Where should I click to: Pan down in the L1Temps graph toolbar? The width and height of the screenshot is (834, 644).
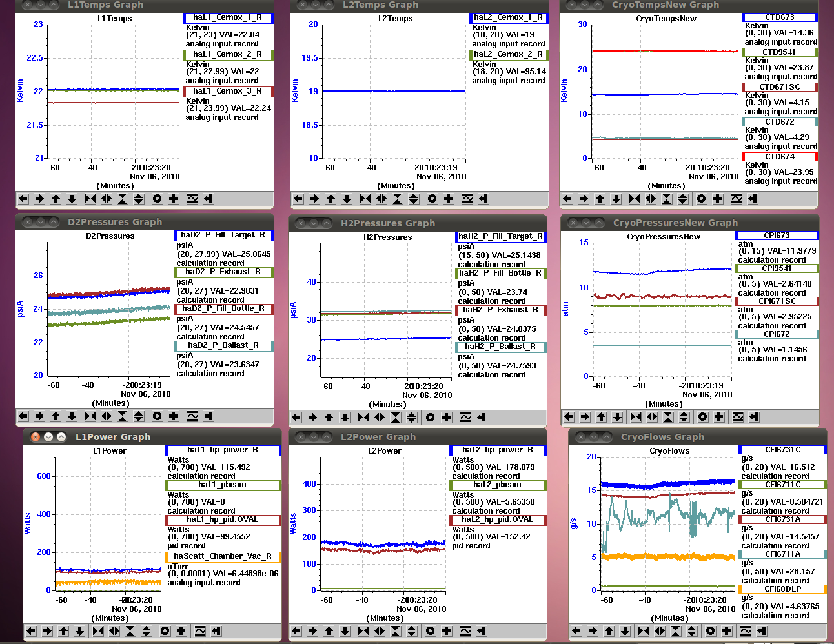pos(72,199)
